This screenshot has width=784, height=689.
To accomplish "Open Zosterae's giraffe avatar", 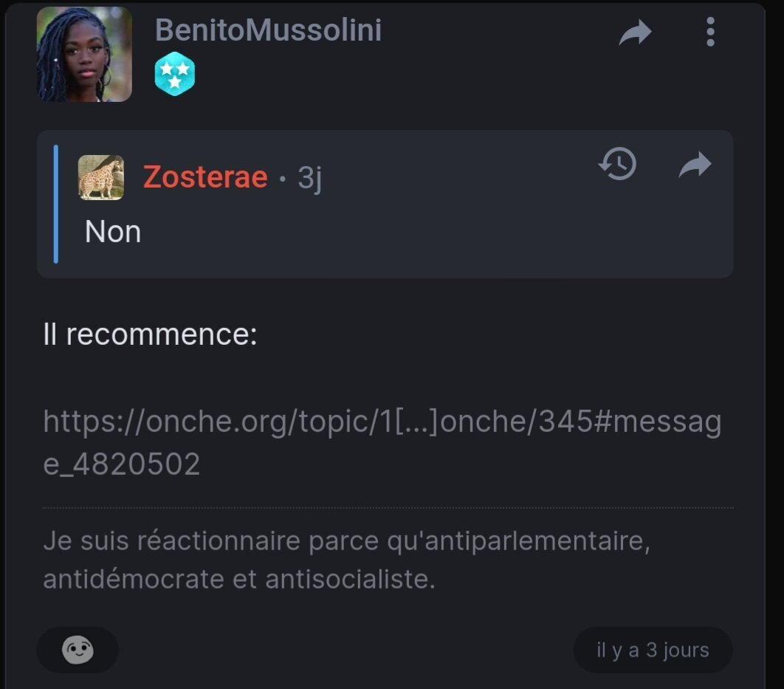I will pos(101,177).
